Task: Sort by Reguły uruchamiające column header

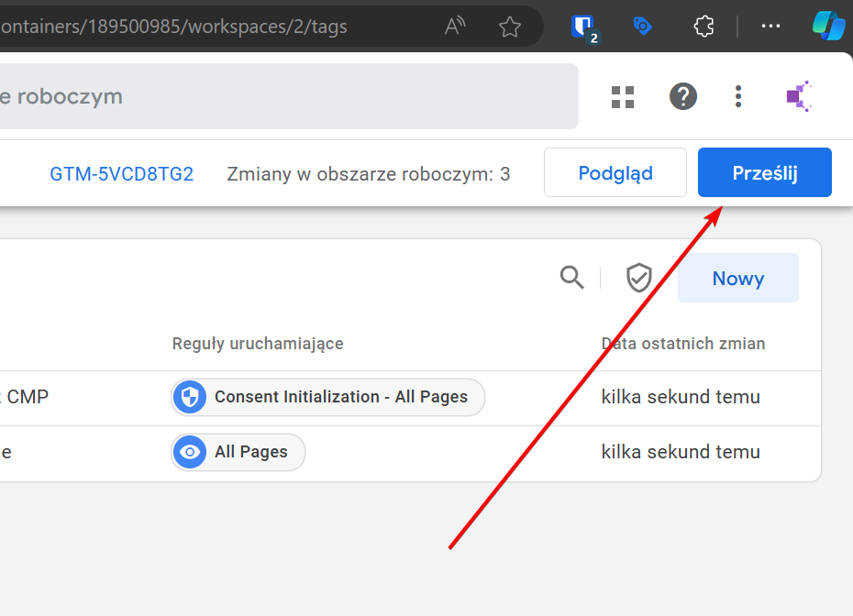Action: tap(258, 344)
